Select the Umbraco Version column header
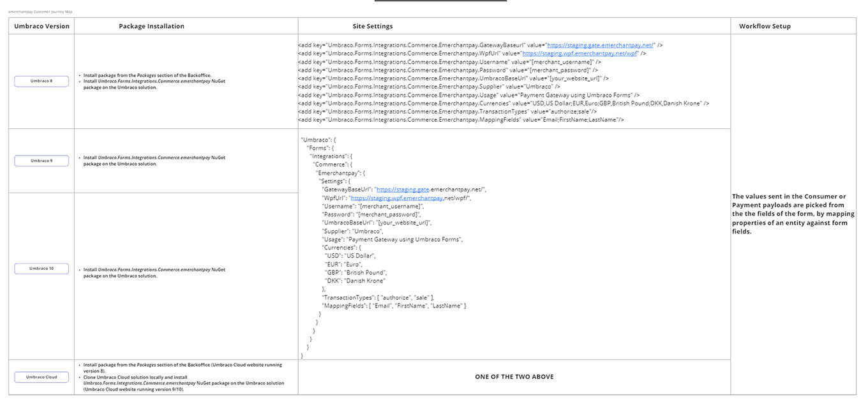Image resolution: width=868 pixels, height=414 pixels. tap(41, 26)
